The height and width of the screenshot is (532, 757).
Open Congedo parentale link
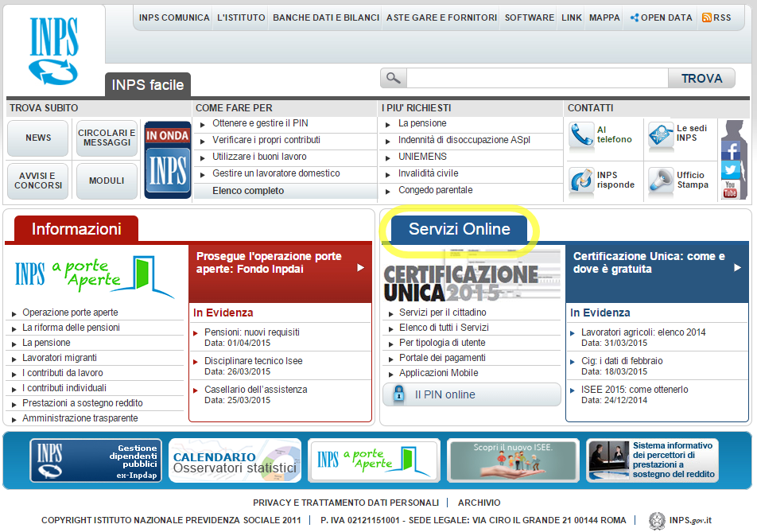click(436, 190)
